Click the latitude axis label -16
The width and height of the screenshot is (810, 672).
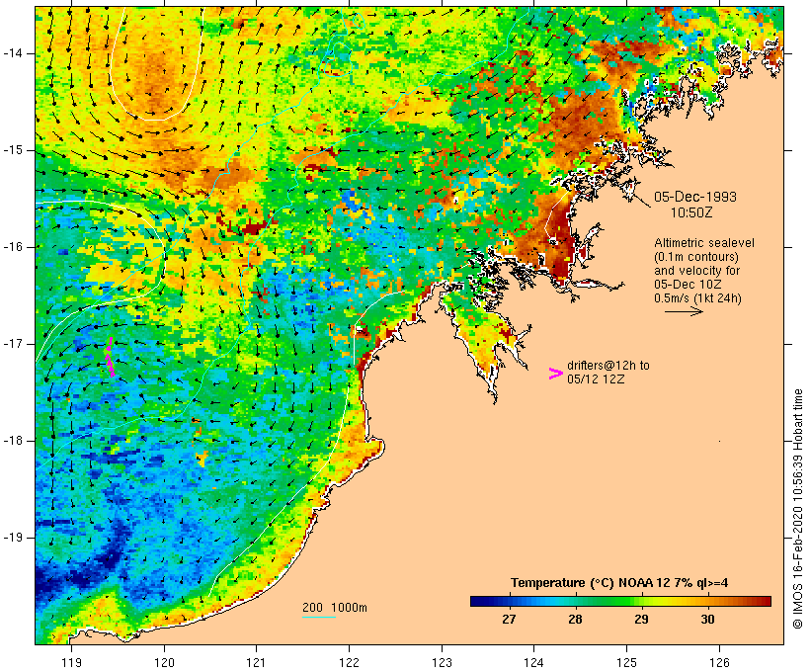point(12,247)
